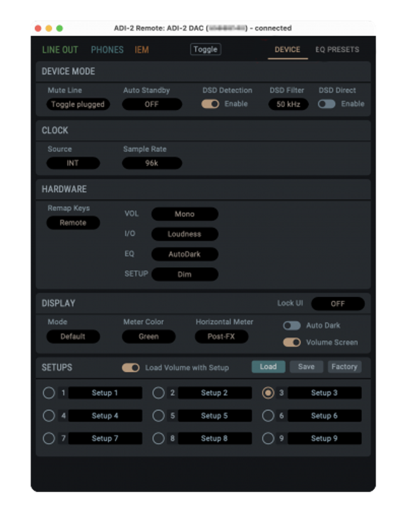
Task: Switch to the IEM tab
Action: click(141, 50)
